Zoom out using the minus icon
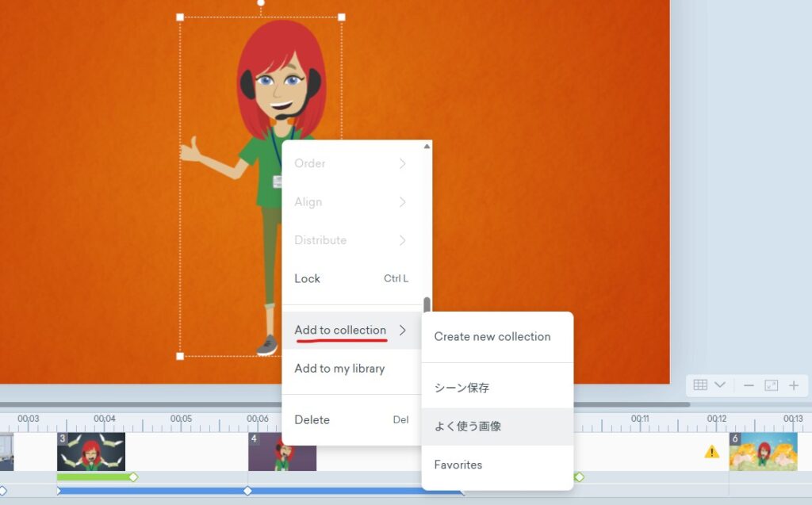812x505 pixels. [749, 385]
